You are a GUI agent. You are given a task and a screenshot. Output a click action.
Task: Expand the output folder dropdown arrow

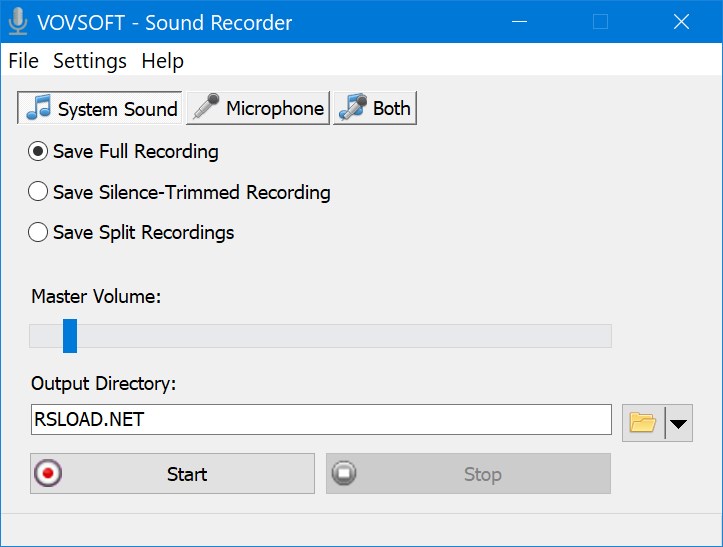678,423
